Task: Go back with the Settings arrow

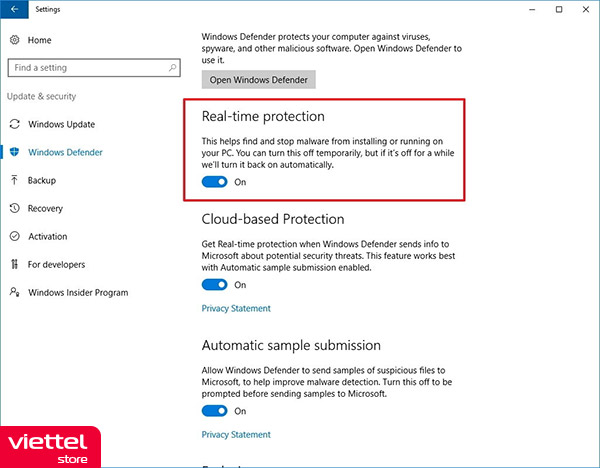Action: coord(14,9)
